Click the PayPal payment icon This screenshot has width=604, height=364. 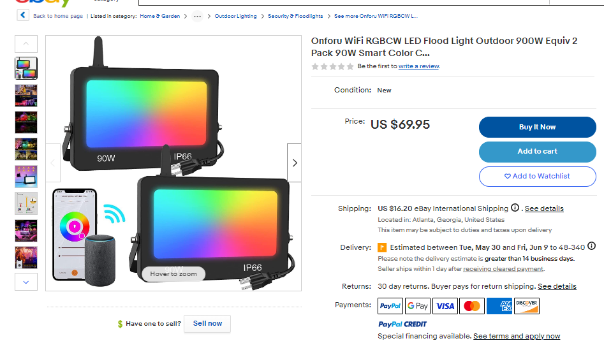[x=390, y=306]
